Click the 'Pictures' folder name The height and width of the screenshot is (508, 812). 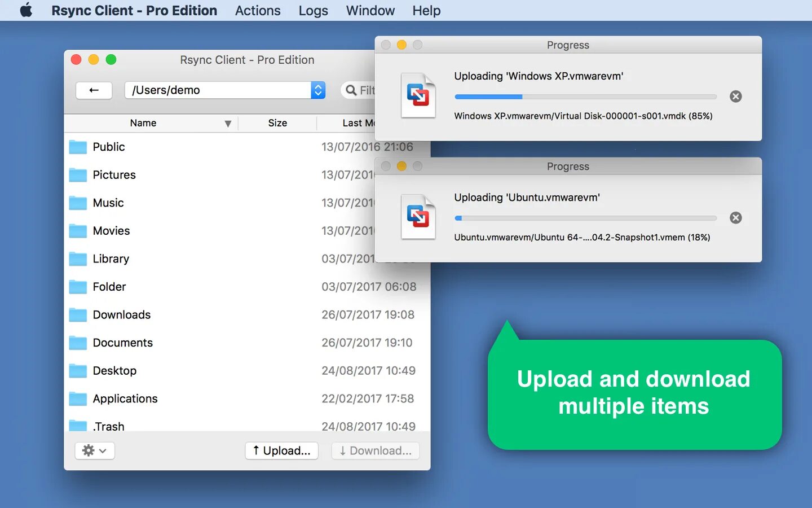(114, 175)
